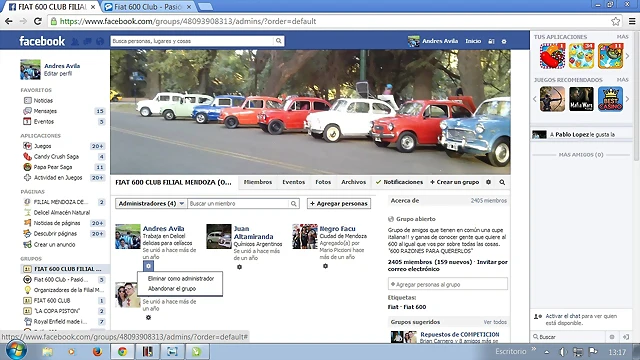Open Best Casino recommended game

point(611,99)
